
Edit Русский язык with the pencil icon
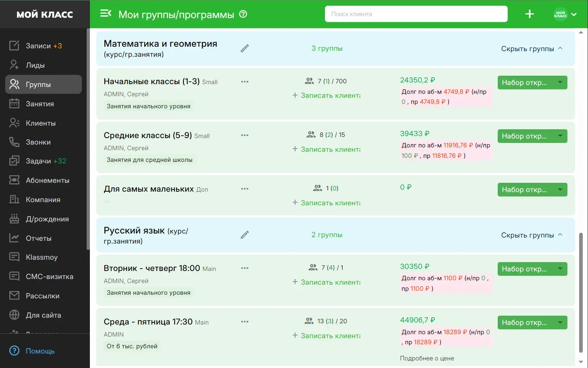point(245,235)
